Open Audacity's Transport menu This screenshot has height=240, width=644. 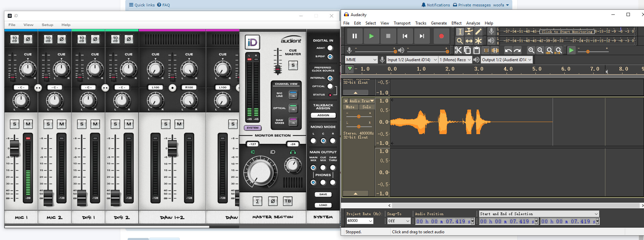[x=402, y=23]
